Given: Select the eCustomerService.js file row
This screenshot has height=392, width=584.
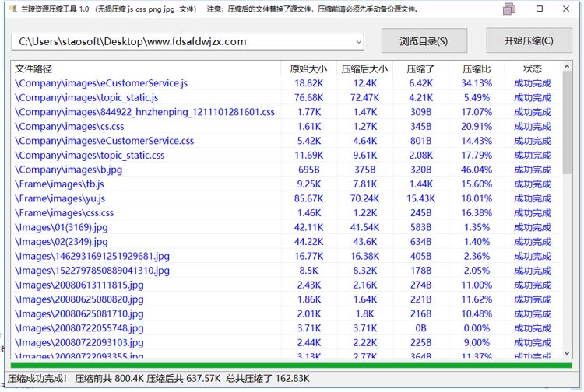Looking at the screenshot, I should click(286, 83).
